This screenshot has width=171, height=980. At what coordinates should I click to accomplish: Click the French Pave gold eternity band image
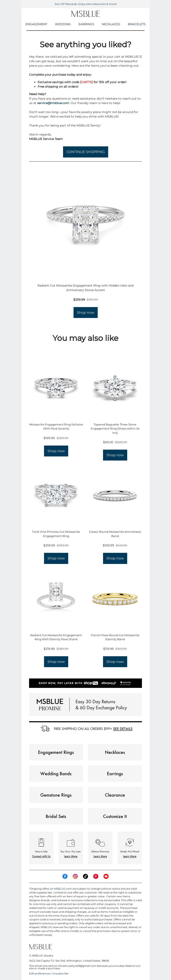click(115, 600)
